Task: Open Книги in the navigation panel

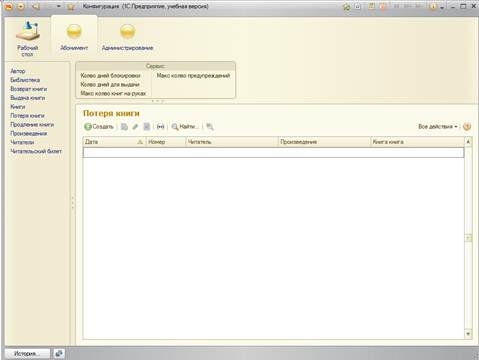Action: 18,107
